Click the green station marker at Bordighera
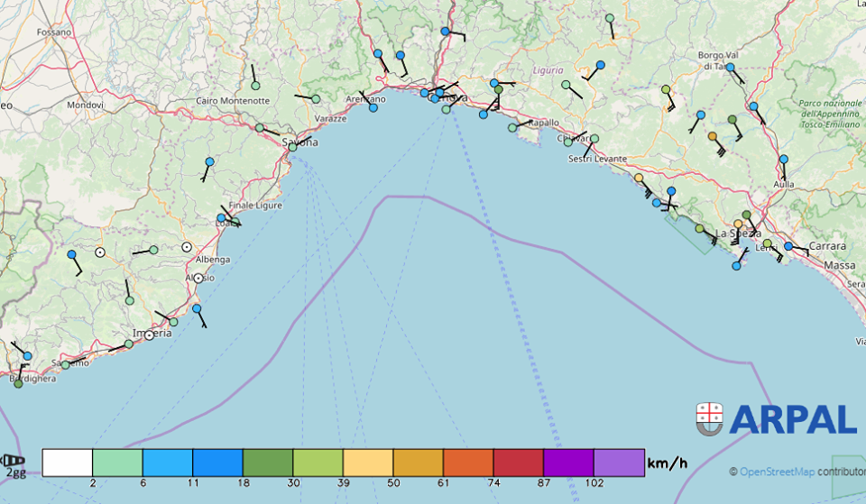The height and width of the screenshot is (504, 866). pos(18,384)
